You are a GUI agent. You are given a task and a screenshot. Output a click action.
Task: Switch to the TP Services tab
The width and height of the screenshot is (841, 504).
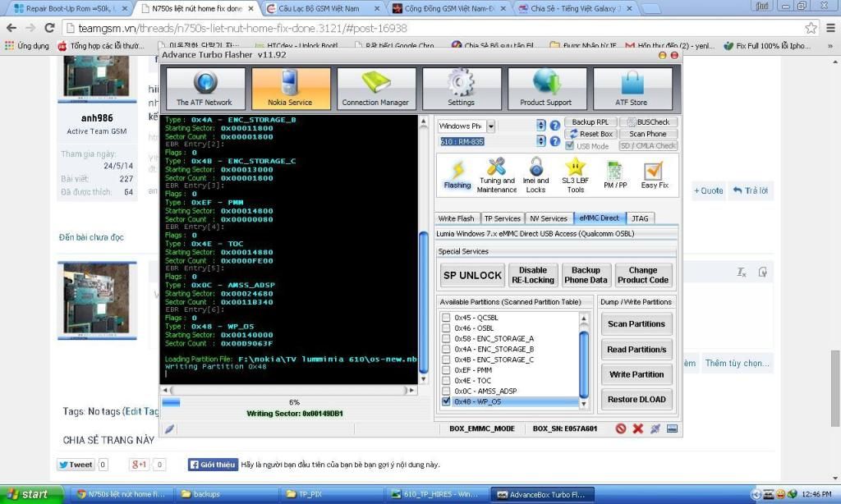point(502,218)
